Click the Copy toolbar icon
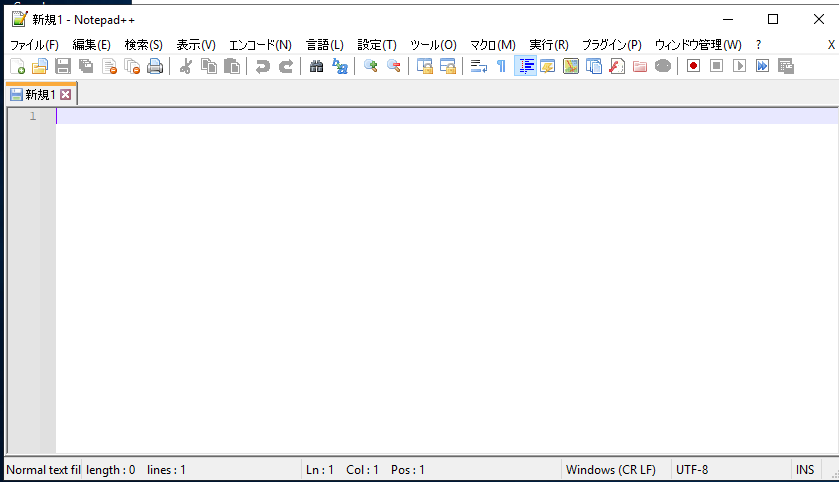The image size is (839, 482). [209, 66]
